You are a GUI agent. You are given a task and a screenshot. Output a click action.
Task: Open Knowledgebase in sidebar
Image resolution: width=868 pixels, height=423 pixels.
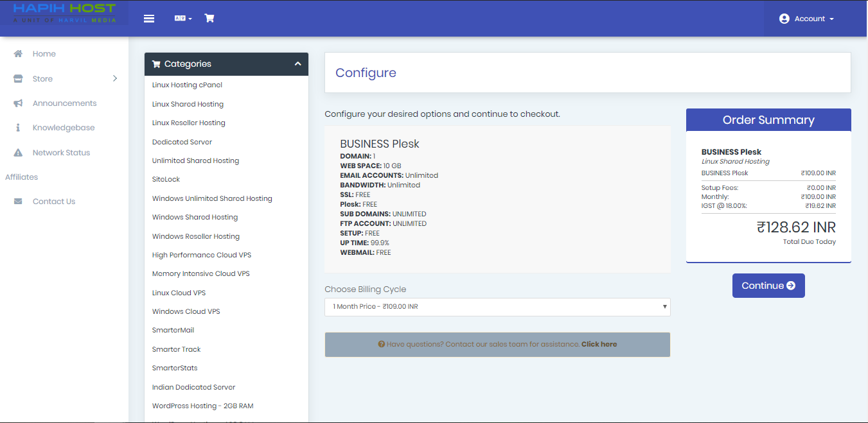(64, 128)
